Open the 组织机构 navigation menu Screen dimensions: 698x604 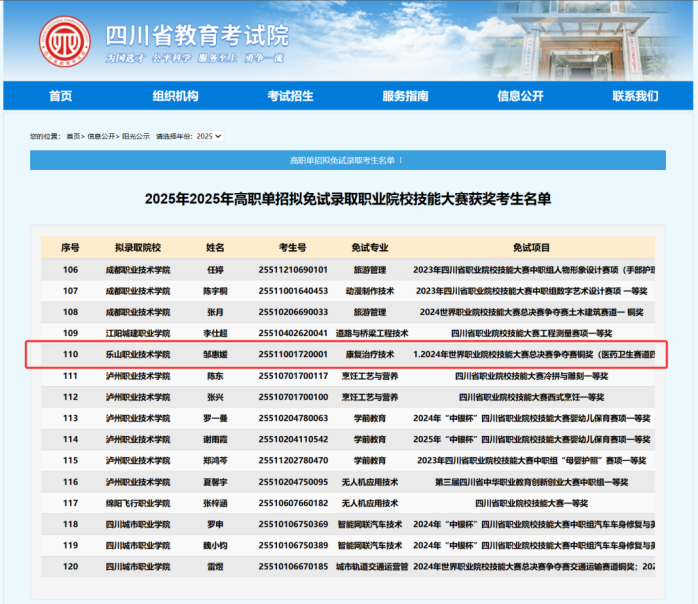pos(175,96)
